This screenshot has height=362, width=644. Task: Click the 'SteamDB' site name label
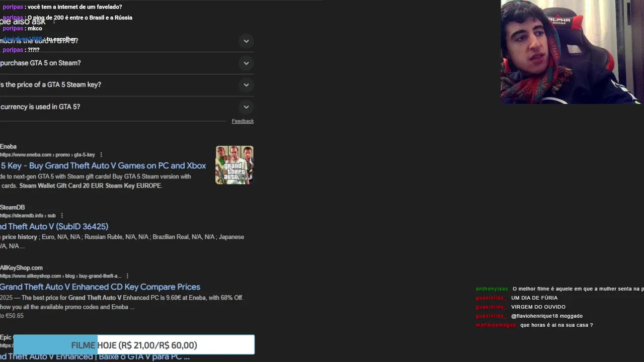click(12, 208)
